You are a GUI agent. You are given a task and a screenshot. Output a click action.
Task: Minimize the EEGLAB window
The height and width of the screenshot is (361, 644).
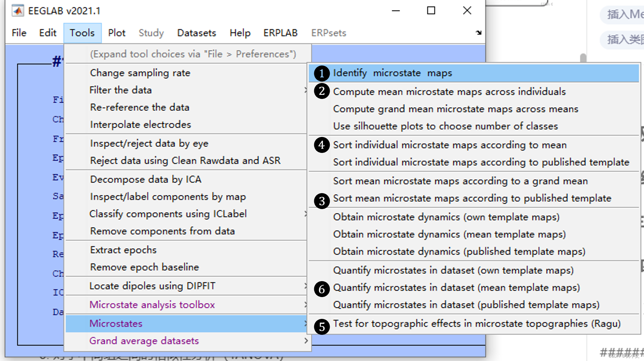tap(396, 11)
